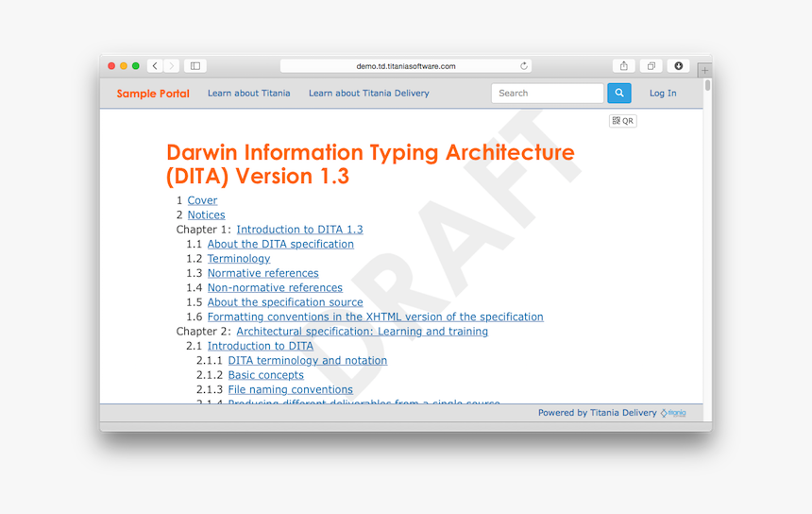Show all tabs overview icon

point(651,66)
